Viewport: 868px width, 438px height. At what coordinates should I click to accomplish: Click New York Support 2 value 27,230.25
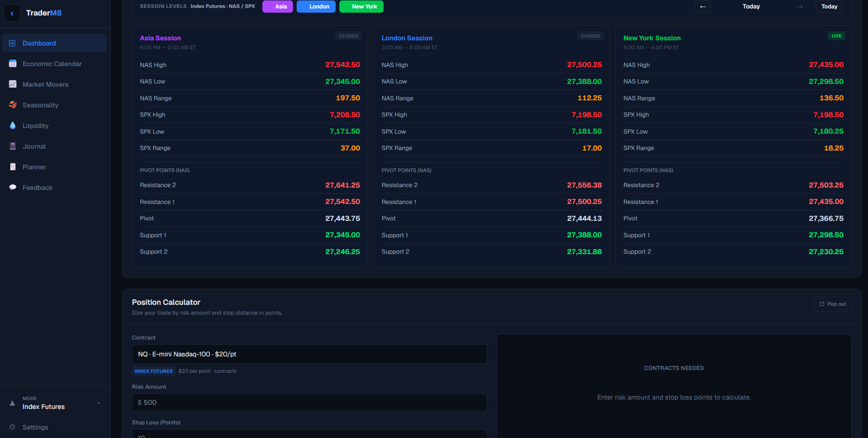point(826,252)
